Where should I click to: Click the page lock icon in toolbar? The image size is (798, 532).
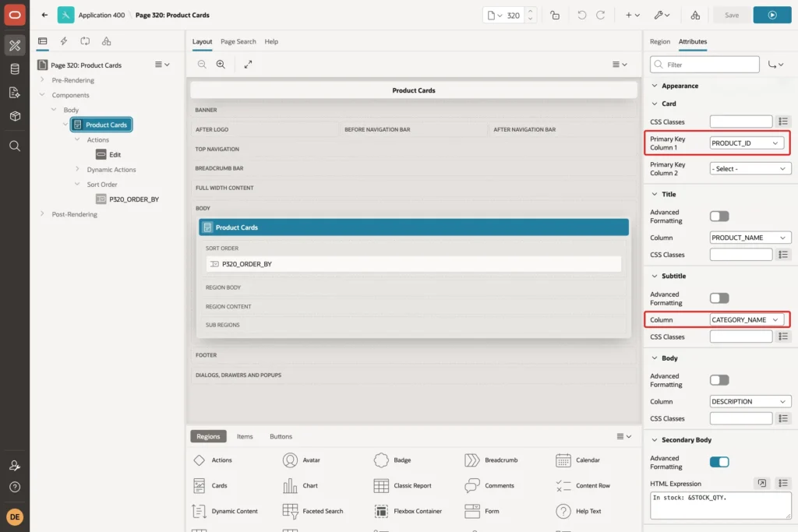pyautogui.click(x=555, y=15)
